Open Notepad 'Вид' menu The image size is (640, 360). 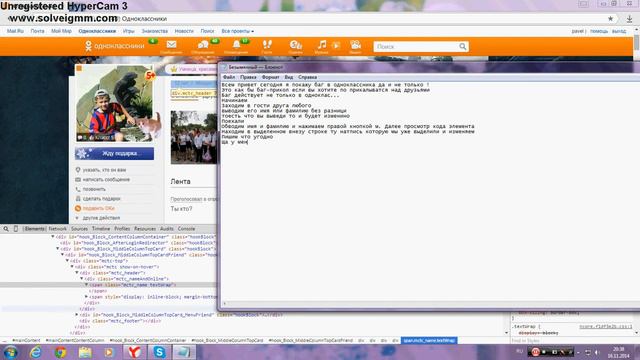[x=289, y=77]
